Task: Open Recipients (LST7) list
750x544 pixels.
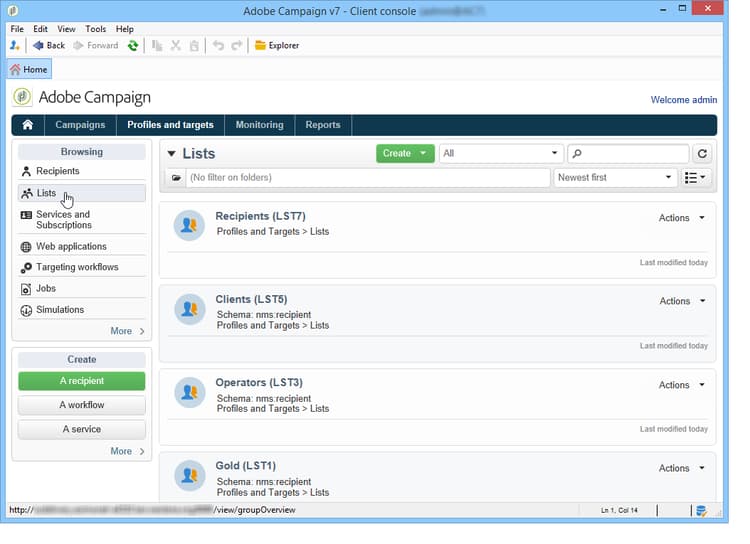Action: pos(260,216)
